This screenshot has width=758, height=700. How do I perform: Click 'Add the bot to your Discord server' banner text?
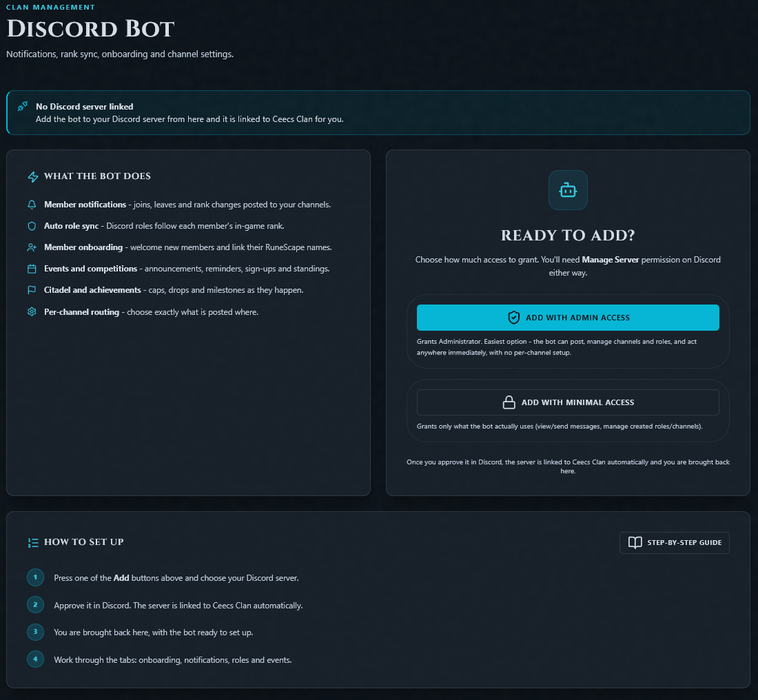(189, 119)
